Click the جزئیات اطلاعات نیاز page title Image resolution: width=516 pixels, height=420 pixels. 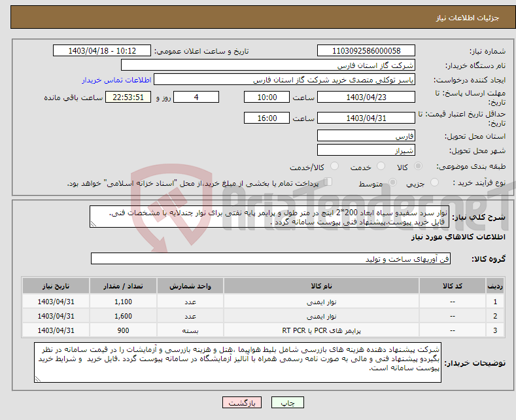[468, 18]
